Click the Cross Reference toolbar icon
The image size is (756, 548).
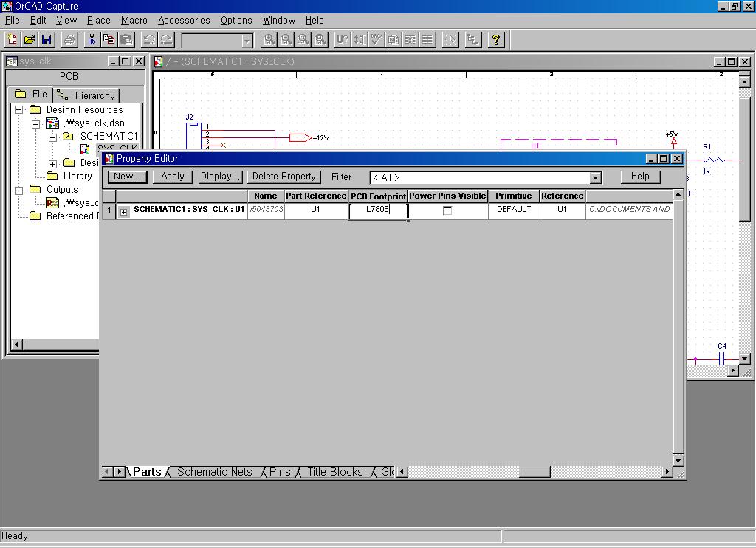click(x=410, y=40)
